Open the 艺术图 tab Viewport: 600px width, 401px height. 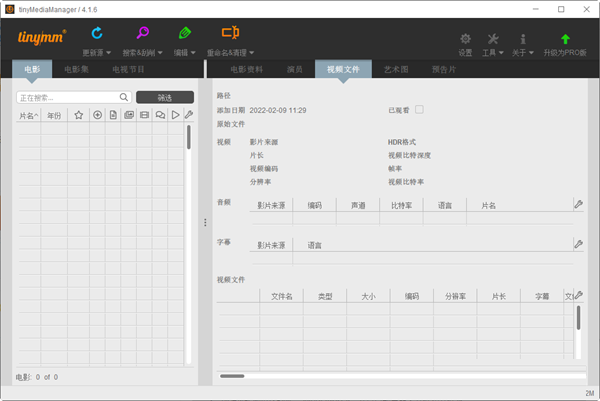click(396, 69)
